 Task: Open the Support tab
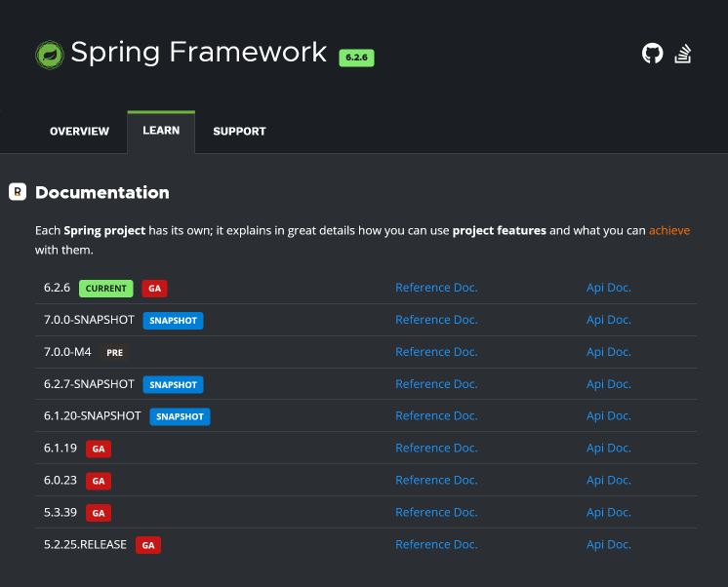239,132
